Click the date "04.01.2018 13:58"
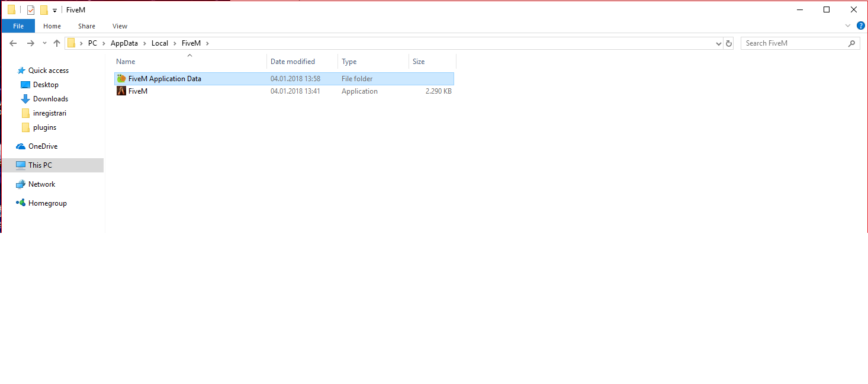This screenshot has height=384, width=868. pyautogui.click(x=295, y=79)
